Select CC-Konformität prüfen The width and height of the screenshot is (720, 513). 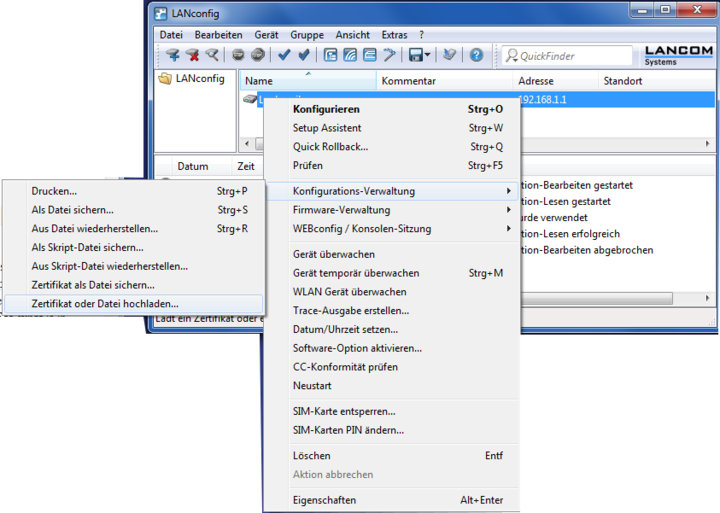393,367
